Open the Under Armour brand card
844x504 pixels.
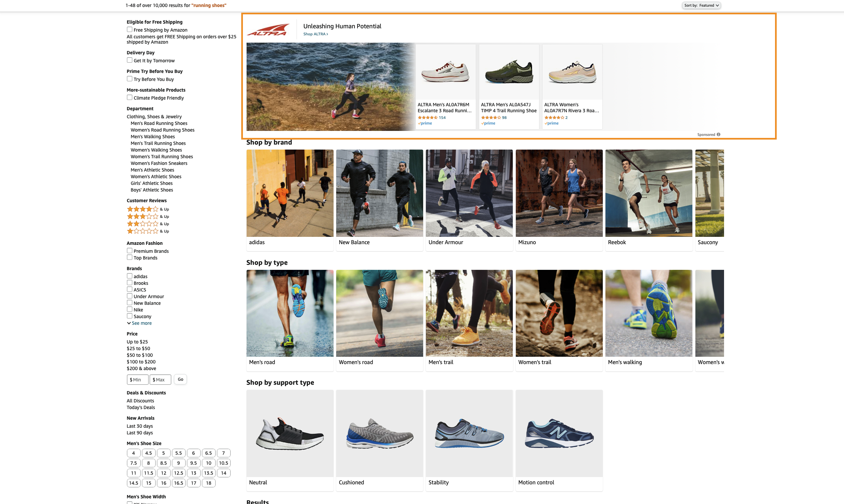click(469, 201)
